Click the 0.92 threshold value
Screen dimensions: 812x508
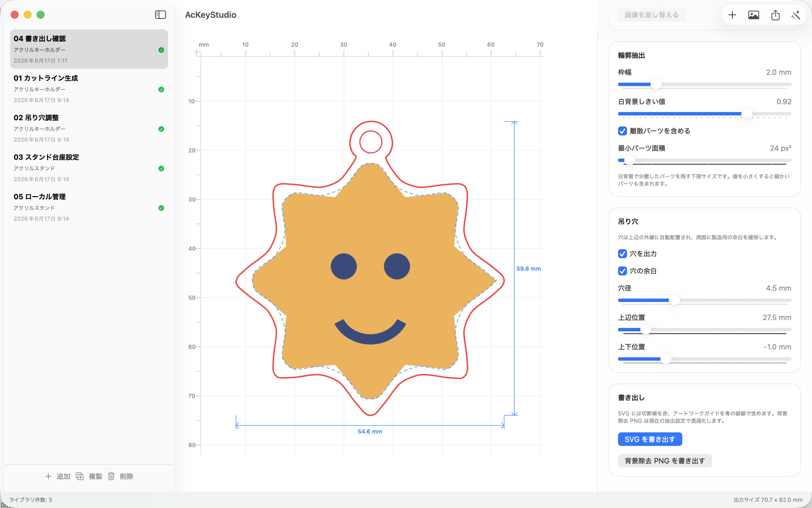784,102
